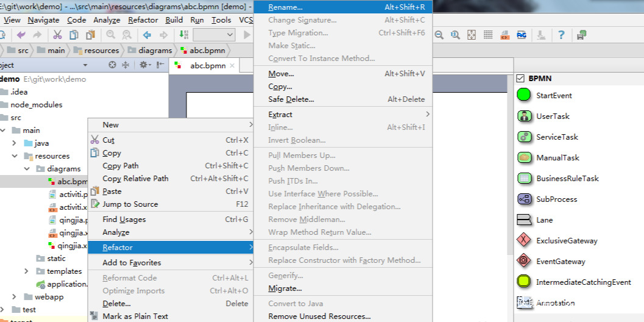
Task: Click the SubProcess palette icon
Action: tap(524, 199)
